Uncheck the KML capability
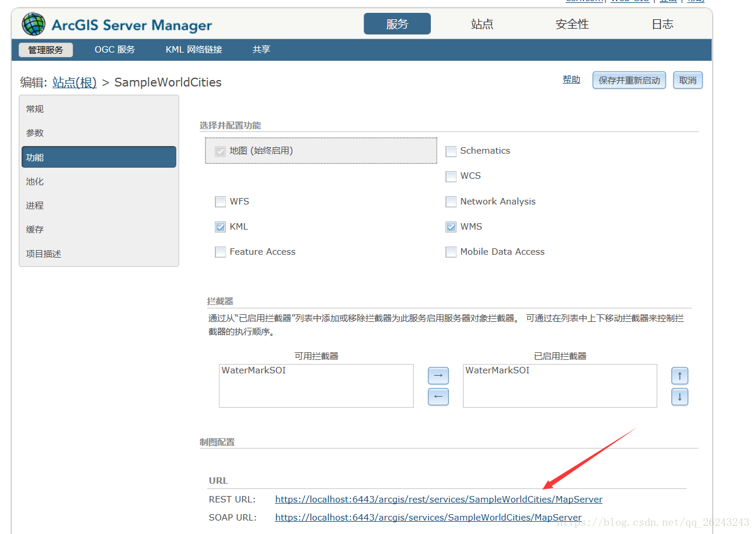 click(x=221, y=227)
